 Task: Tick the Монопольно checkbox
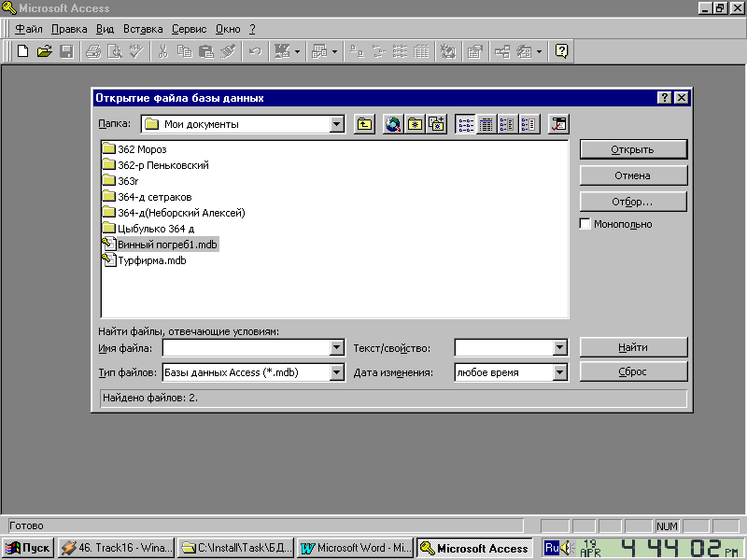tap(585, 224)
